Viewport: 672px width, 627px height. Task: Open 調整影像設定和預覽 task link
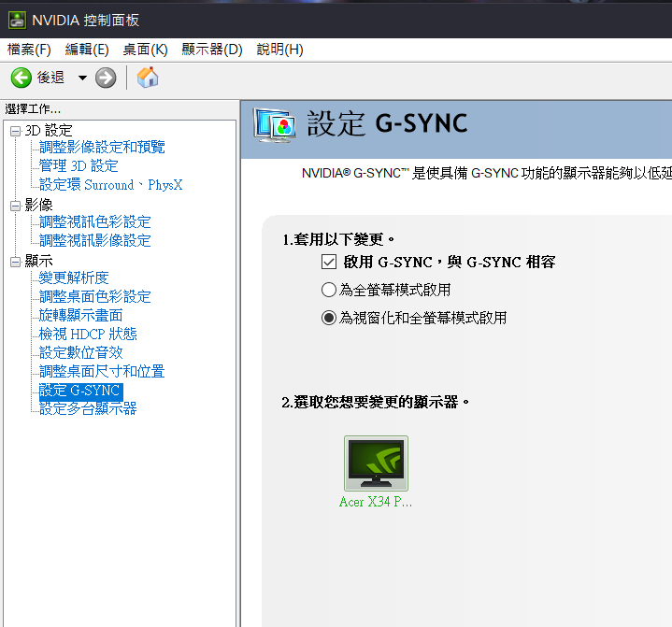(x=102, y=147)
